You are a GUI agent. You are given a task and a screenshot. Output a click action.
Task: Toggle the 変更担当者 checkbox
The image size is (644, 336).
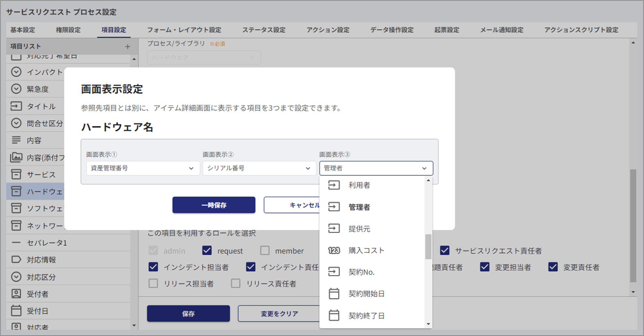(485, 267)
